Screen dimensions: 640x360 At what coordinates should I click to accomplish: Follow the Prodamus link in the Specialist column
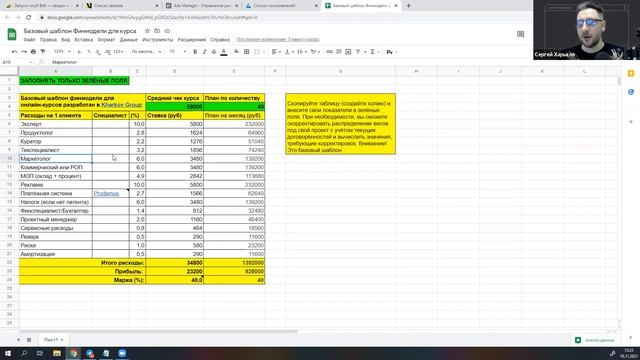106,193
